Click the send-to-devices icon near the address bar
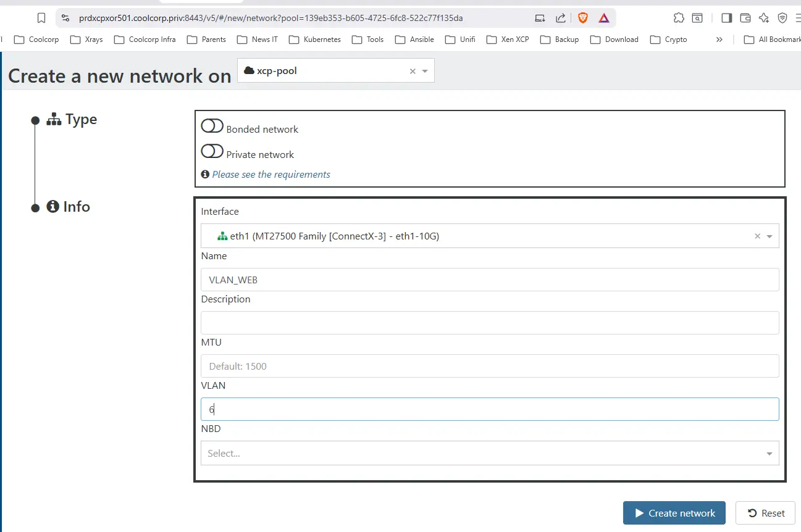The width and height of the screenshot is (801, 532). point(540,18)
